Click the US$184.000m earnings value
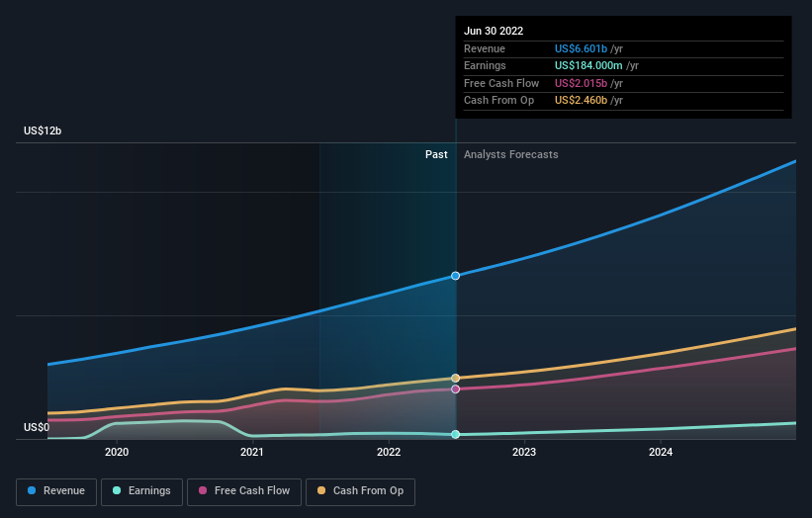The image size is (812, 518). (x=588, y=65)
